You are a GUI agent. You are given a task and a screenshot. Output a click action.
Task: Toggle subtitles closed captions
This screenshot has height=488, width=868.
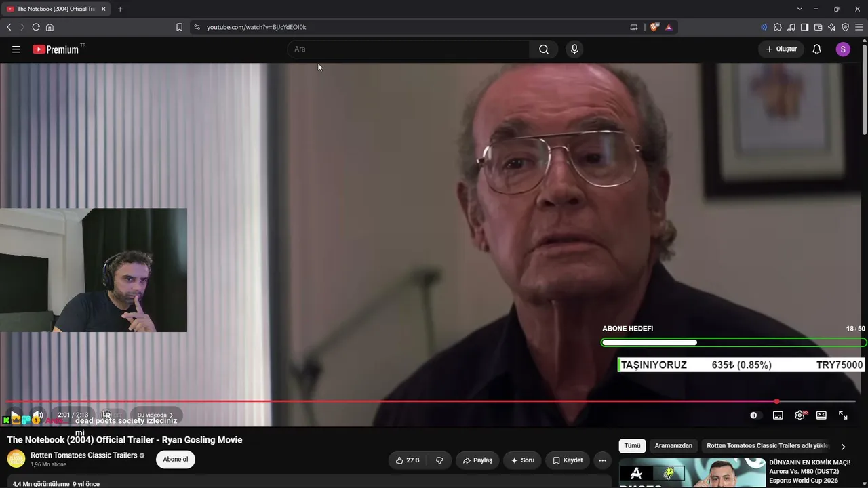(x=778, y=415)
